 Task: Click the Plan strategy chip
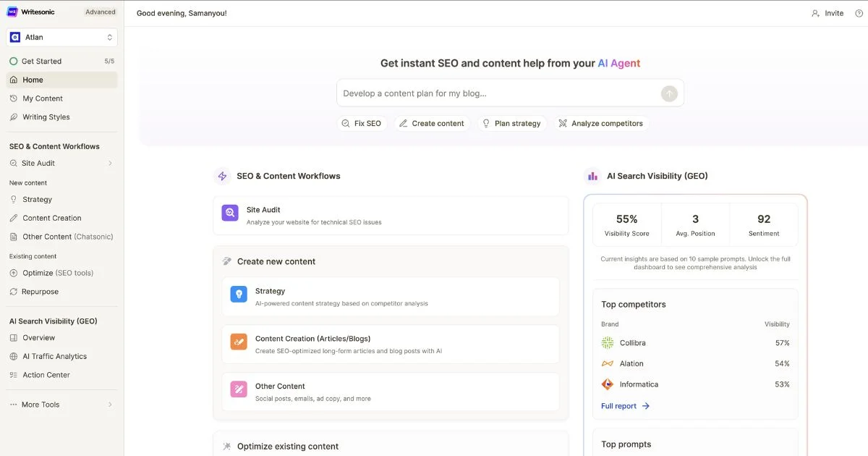(511, 124)
